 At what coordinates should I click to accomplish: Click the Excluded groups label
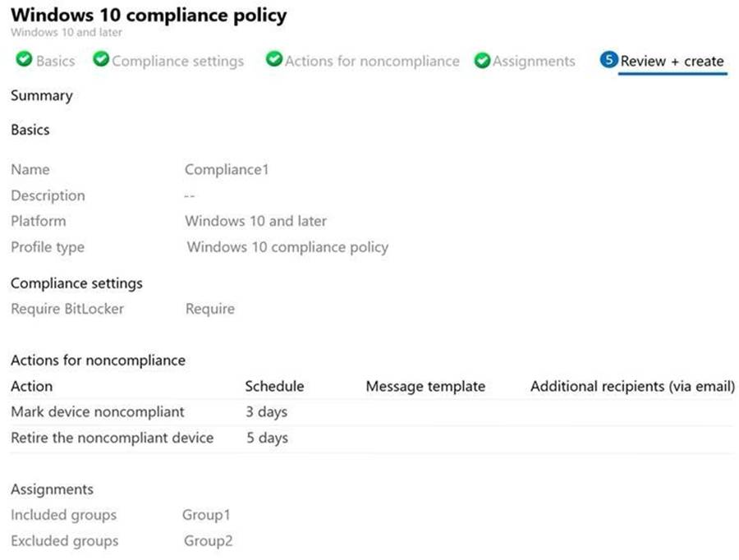(65, 540)
